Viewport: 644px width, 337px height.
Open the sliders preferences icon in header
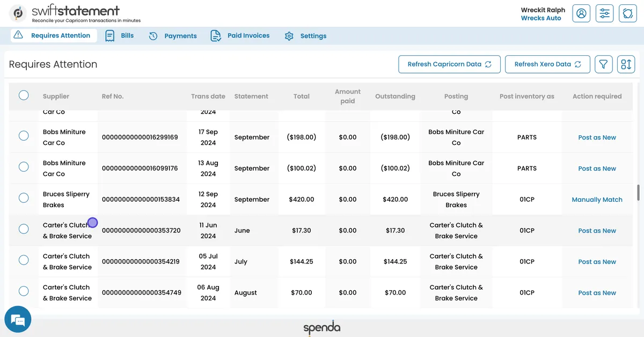click(604, 13)
